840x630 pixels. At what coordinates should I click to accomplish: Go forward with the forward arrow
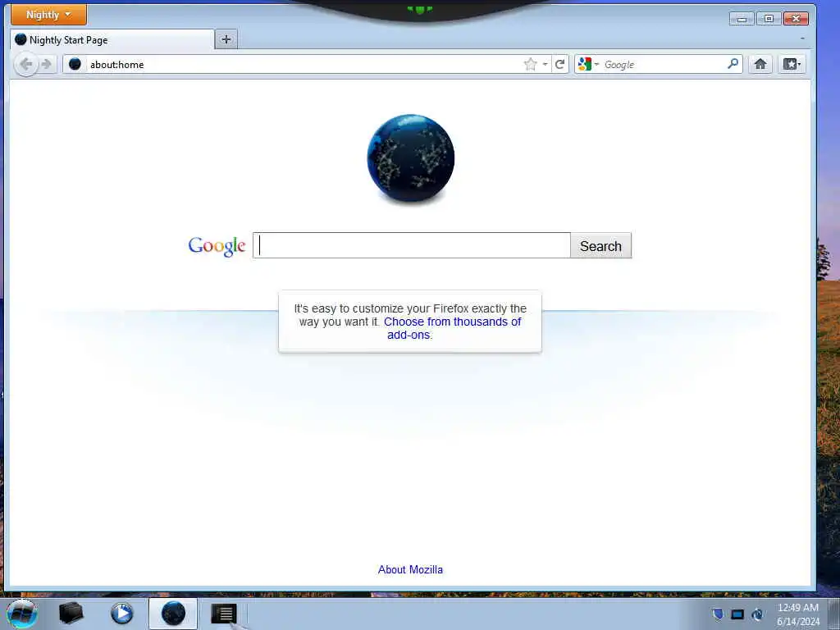point(47,64)
